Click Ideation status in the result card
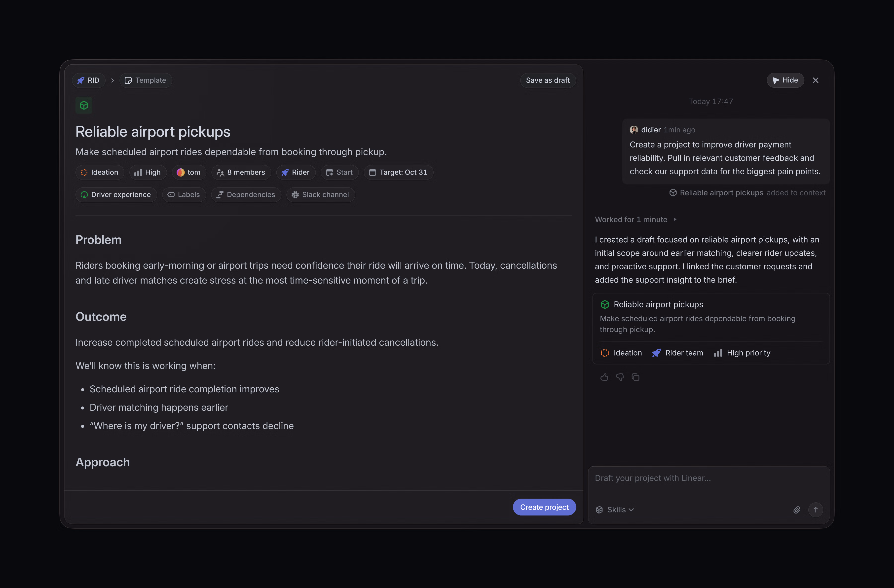894x588 pixels. (x=621, y=353)
